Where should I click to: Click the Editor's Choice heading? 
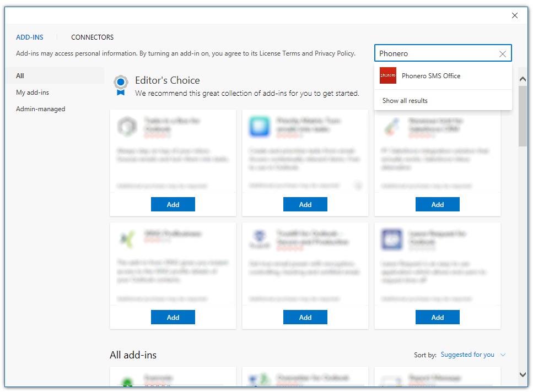pyautogui.click(x=167, y=80)
